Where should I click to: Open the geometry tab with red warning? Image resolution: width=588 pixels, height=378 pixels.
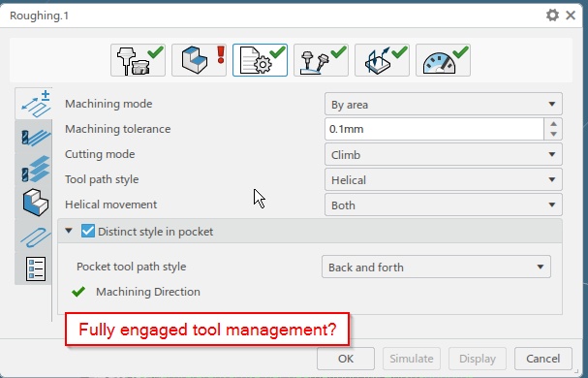click(x=199, y=60)
